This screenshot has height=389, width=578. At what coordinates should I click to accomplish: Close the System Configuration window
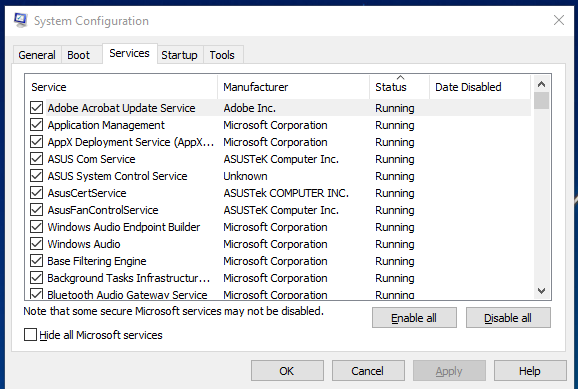(x=559, y=20)
